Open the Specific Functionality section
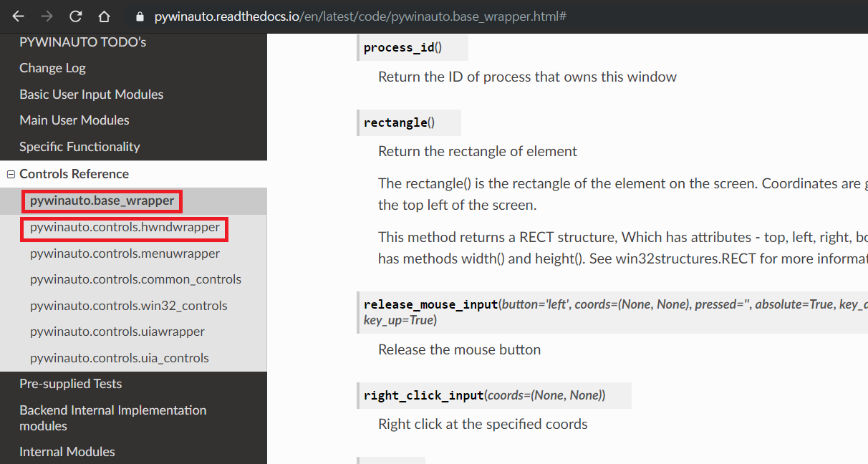The height and width of the screenshot is (464, 868). coord(79,146)
